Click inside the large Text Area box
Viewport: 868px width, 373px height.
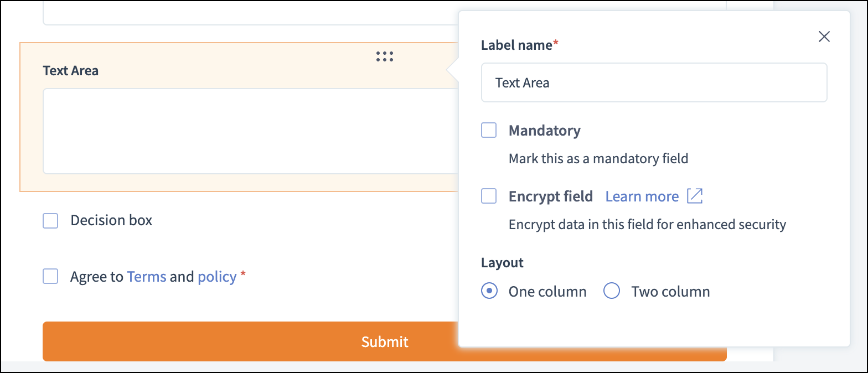pyautogui.click(x=249, y=131)
